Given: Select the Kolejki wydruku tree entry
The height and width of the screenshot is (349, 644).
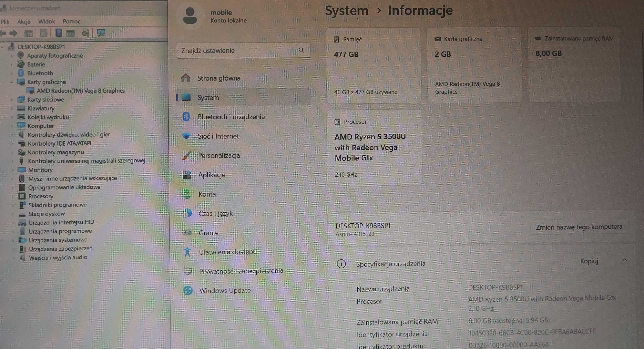Looking at the screenshot, I should point(48,117).
